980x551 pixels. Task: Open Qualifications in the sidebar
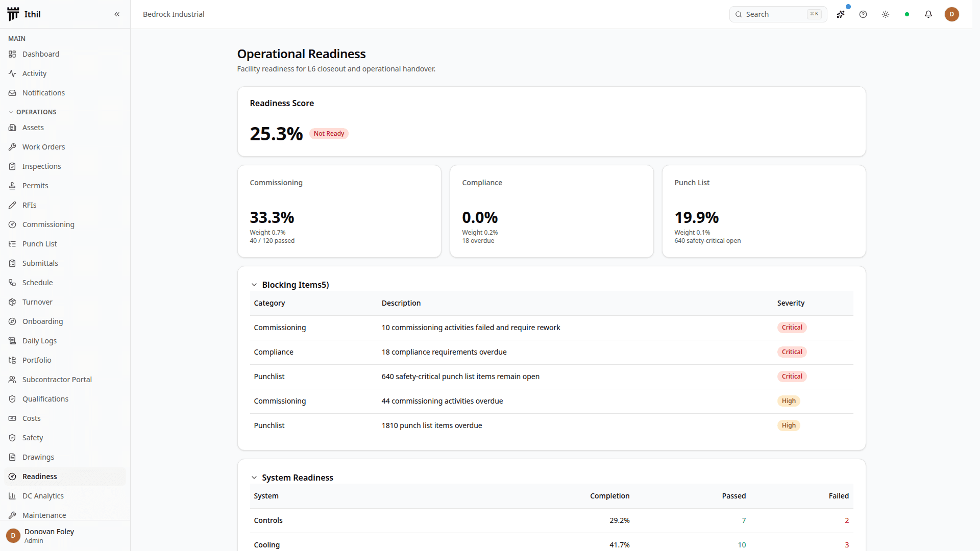(65, 399)
